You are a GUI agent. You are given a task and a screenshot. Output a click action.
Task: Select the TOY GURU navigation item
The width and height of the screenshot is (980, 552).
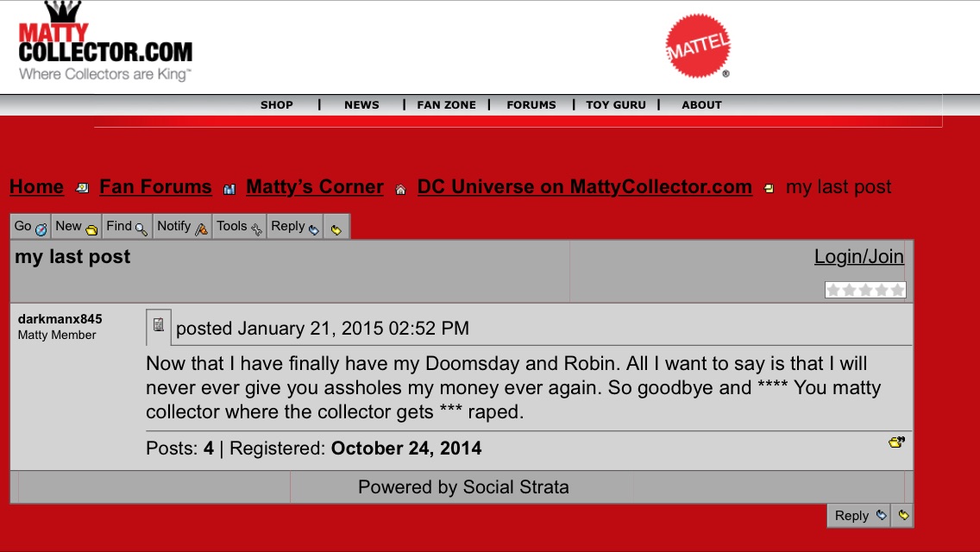click(x=616, y=105)
